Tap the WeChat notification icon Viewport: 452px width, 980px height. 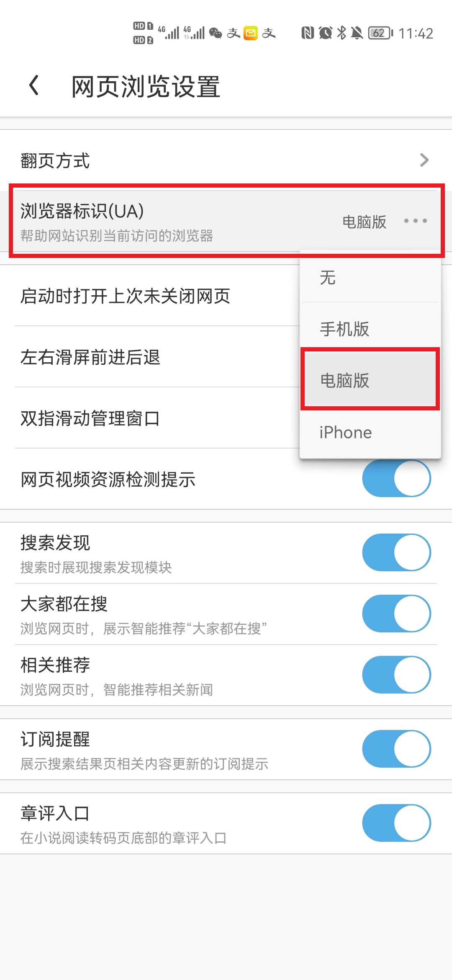pos(216,33)
